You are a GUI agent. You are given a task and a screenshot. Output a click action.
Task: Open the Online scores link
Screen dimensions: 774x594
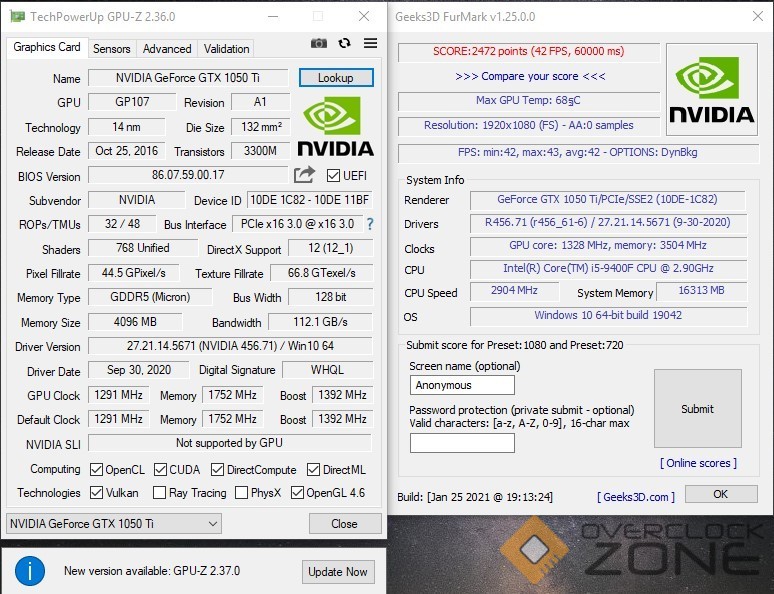coord(698,463)
